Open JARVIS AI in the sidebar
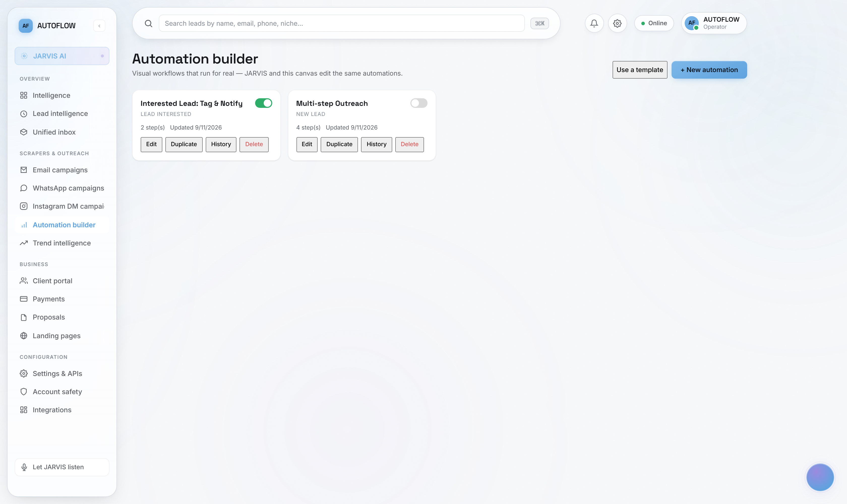 (x=62, y=56)
